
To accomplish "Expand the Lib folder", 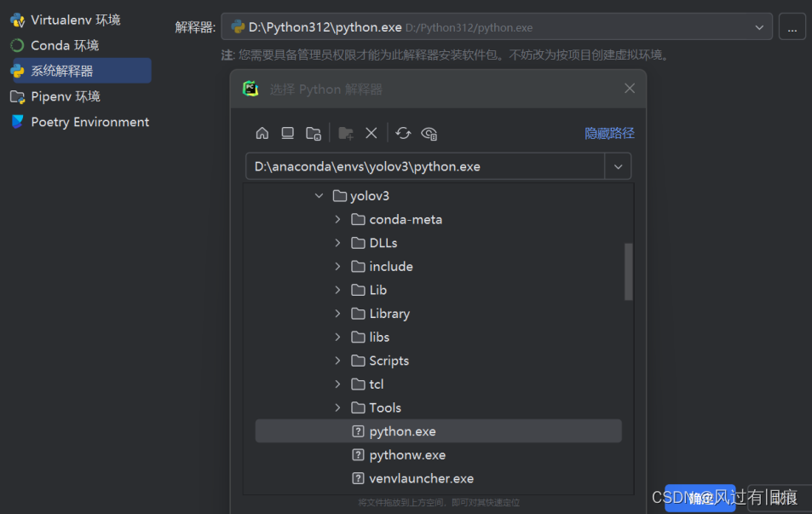I will (x=337, y=290).
